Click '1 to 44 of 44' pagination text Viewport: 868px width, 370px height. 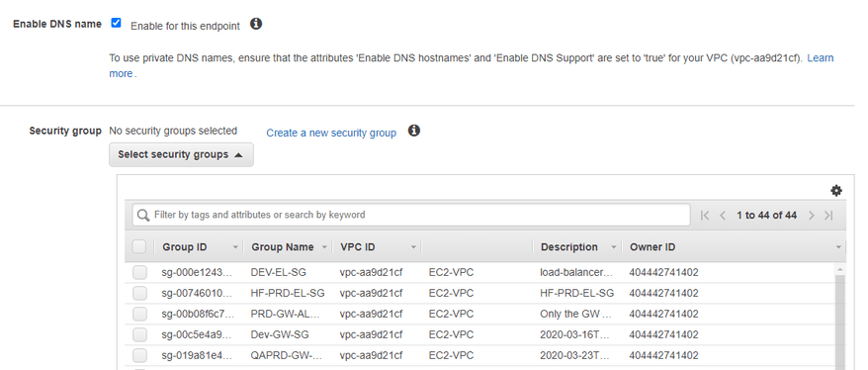pyautogui.click(x=767, y=216)
